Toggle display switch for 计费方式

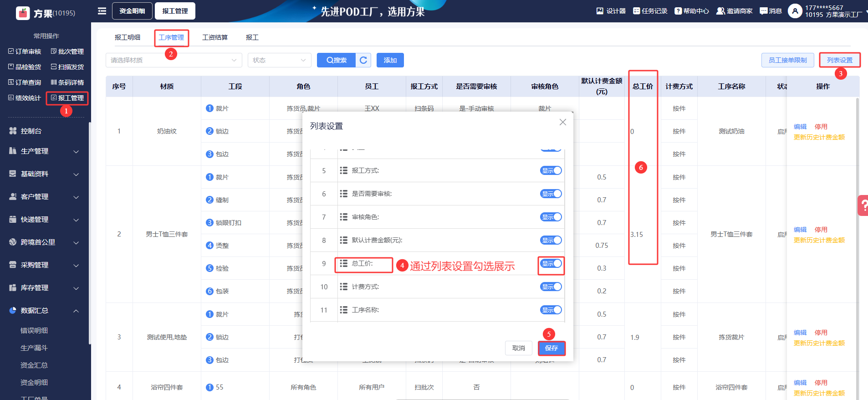[x=551, y=287]
